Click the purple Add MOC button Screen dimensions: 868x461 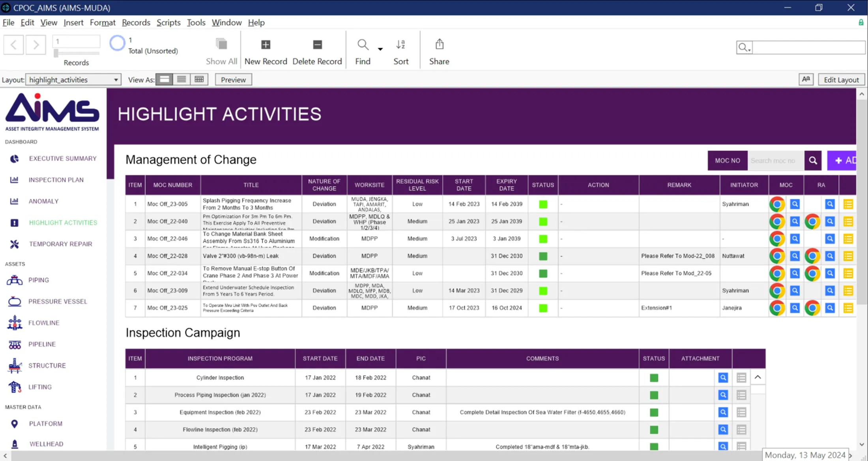coord(842,161)
